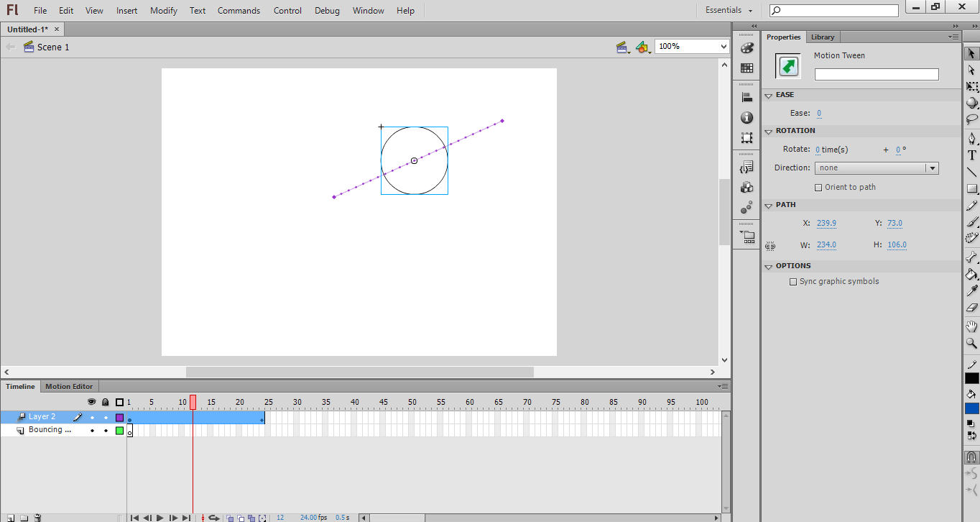Toggle visibility of the Bouncing layer
This screenshot has width=980, height=522.
click(x=92, y=431)
